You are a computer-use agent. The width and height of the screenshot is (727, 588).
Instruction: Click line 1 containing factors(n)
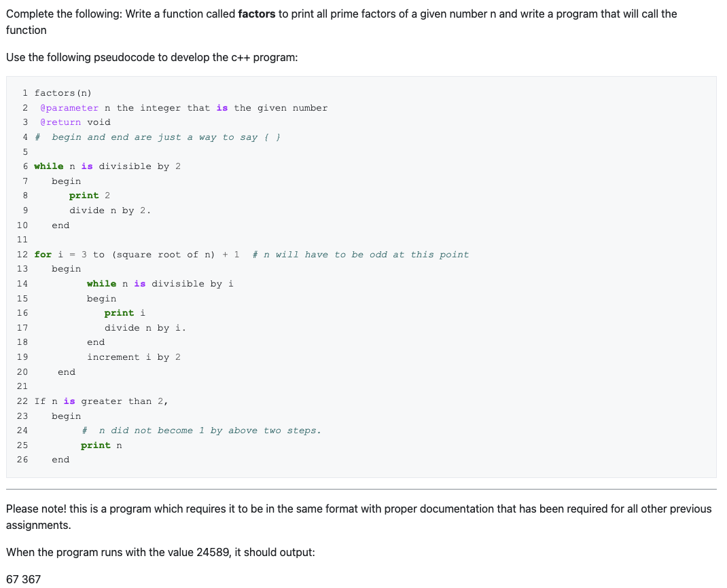(x=66, y=92)
